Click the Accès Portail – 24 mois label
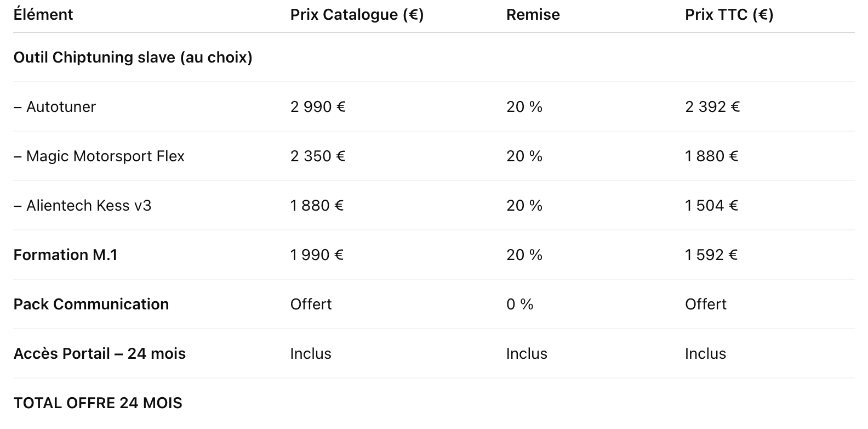Image resolution: width=868 pixels, height=429 pixels. [x=100, y=353]
